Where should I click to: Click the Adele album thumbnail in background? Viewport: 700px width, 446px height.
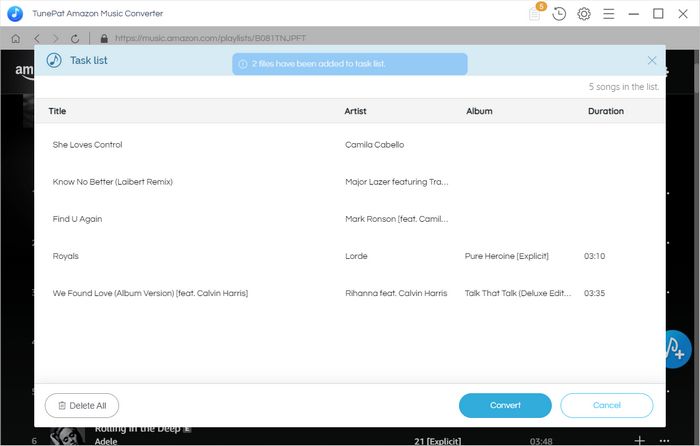click(67, 436)
